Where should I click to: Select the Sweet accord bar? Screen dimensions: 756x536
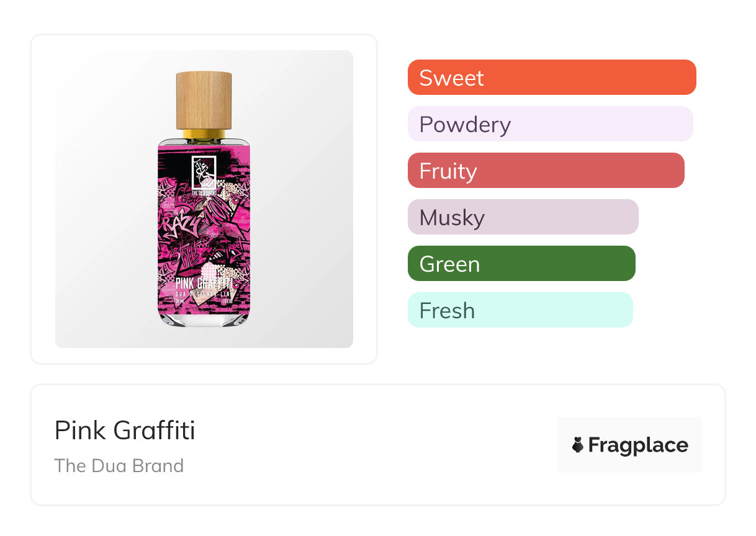pyautogui.click(x=551, y=78)
